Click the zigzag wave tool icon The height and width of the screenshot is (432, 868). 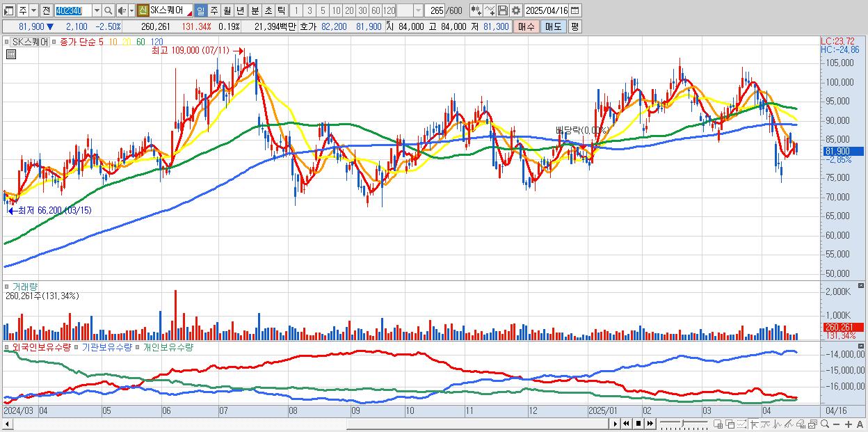click(777, 424)
